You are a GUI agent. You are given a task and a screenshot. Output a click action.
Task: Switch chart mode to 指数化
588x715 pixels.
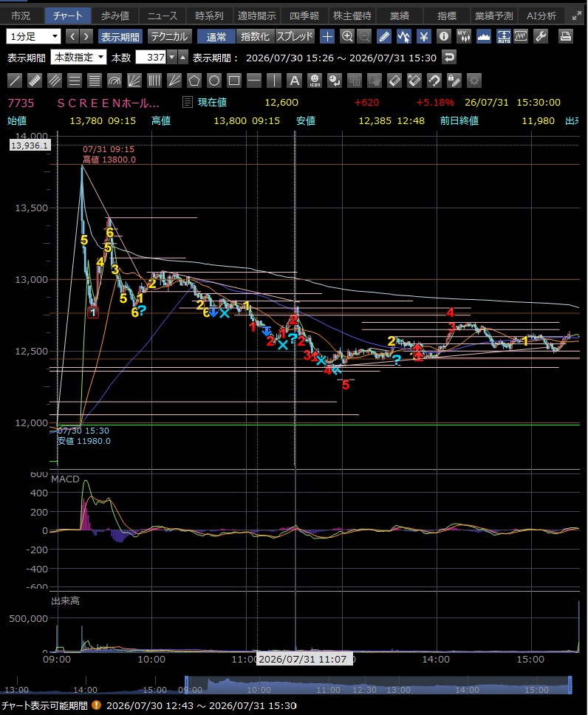(x=255, y=36)
